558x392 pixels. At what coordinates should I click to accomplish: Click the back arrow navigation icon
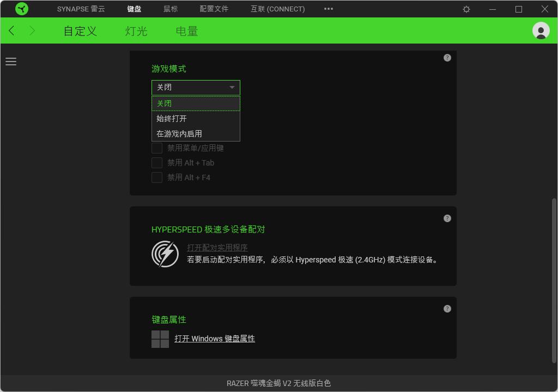pyautogui.click(x=11, y=30)
